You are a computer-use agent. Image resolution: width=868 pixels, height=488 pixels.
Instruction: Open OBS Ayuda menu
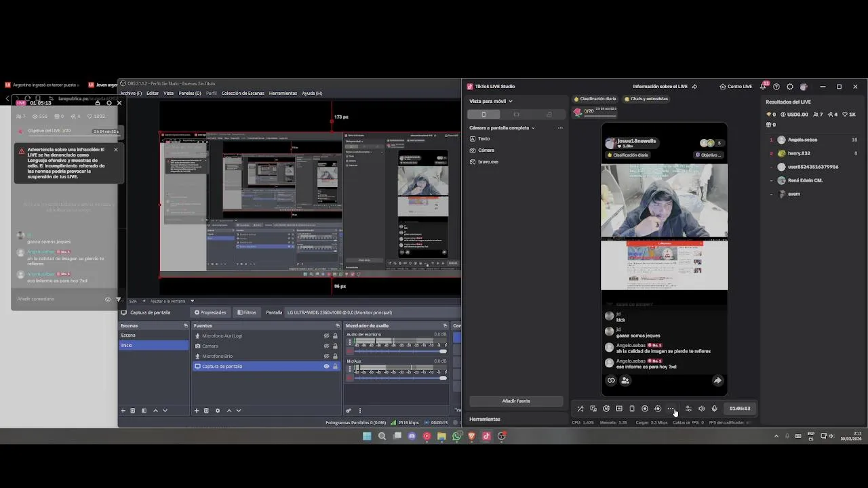[312, 94]
